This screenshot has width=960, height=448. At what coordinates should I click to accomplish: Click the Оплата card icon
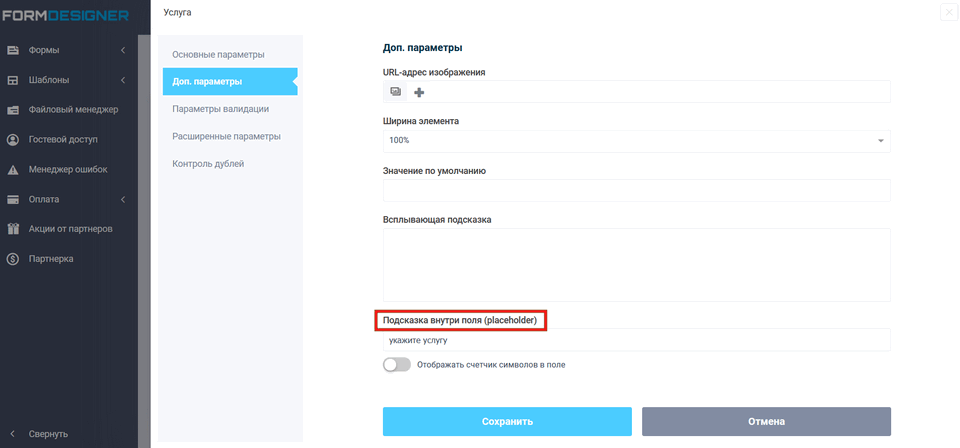pos(14,199)
